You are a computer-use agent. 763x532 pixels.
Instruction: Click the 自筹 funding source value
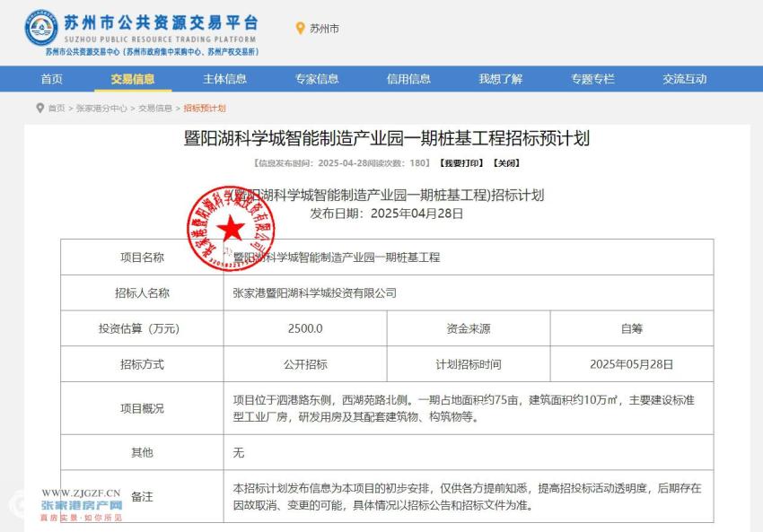[x=632, y=328]
